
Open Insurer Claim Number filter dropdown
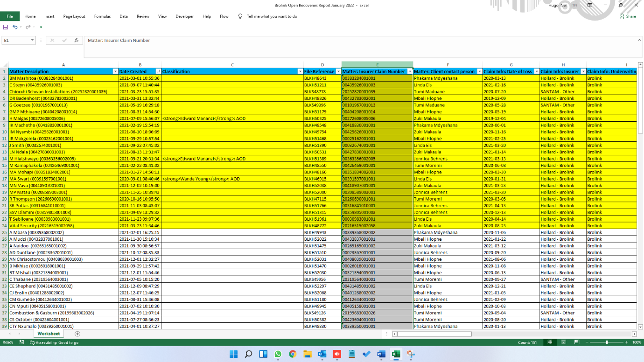410,71
